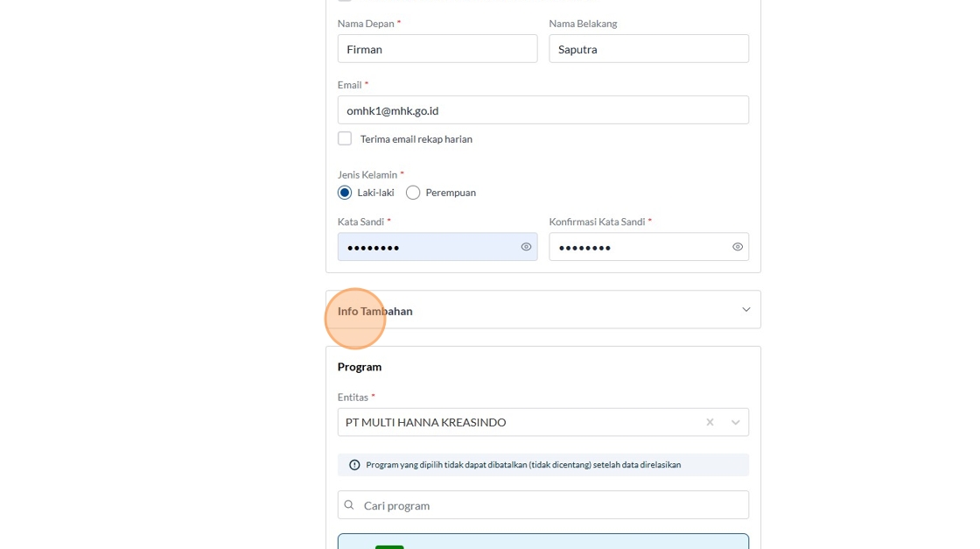Click the Nama Belakang field with Saputra
Image resolution: width=980 pixels, height=549 pixels.
[648, 49]
